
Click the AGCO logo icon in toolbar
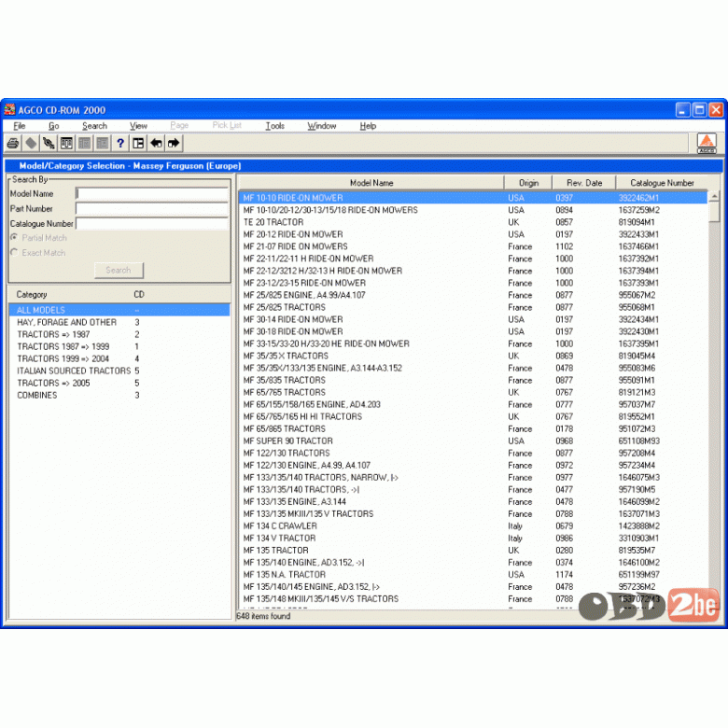[707, 143]
